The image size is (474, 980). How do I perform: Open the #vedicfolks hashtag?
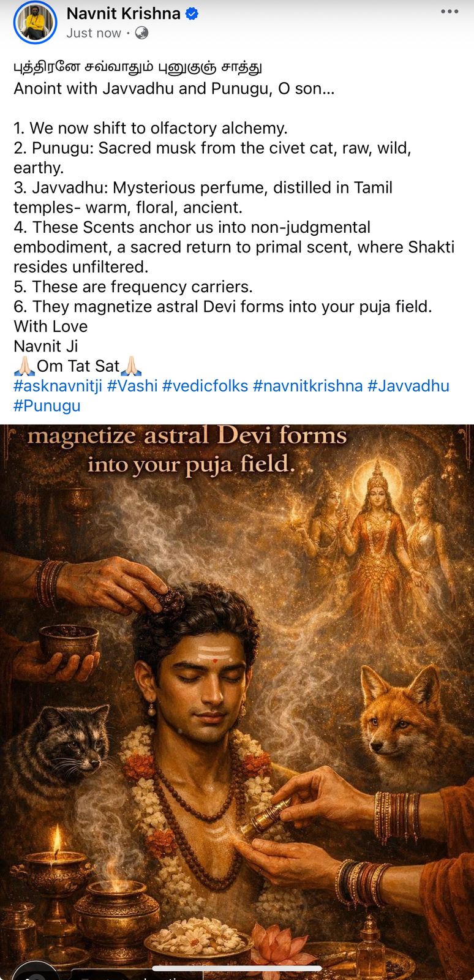205,386
